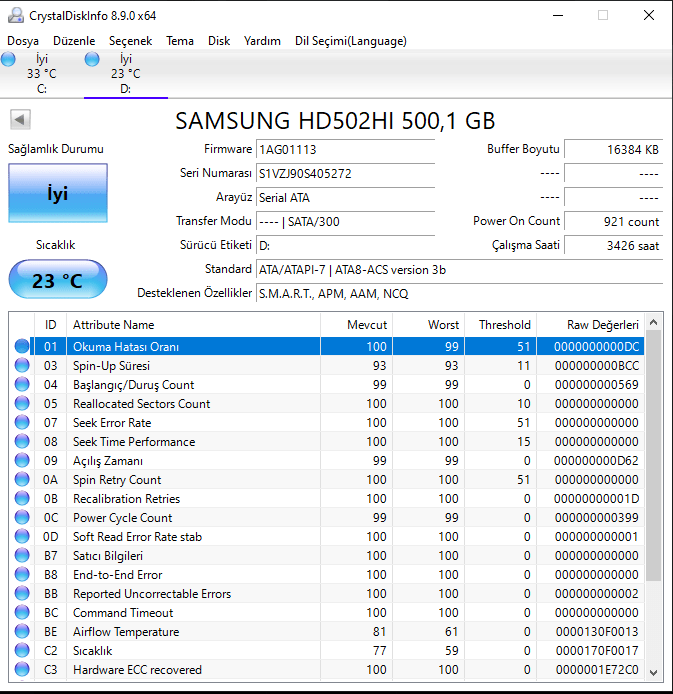Viewport: 673px width, 694px height.
Task: Click raw value 000000000BCC
Action: coord(597,366)
